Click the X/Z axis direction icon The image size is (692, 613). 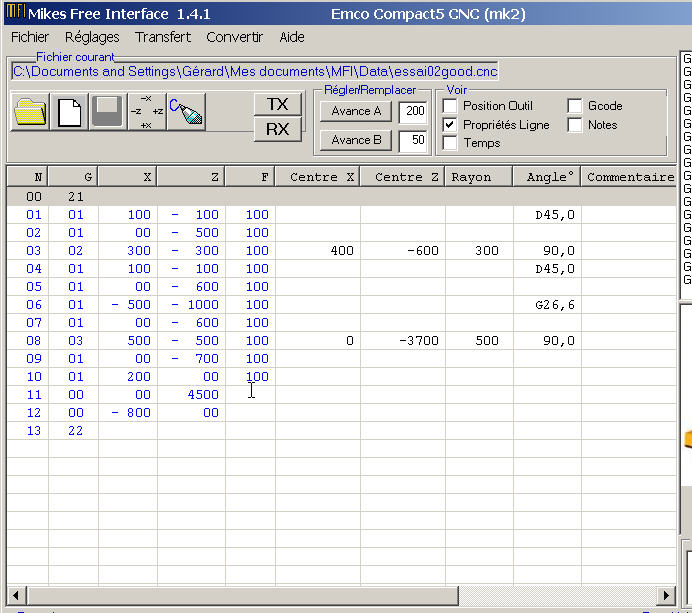click(147, 112)
